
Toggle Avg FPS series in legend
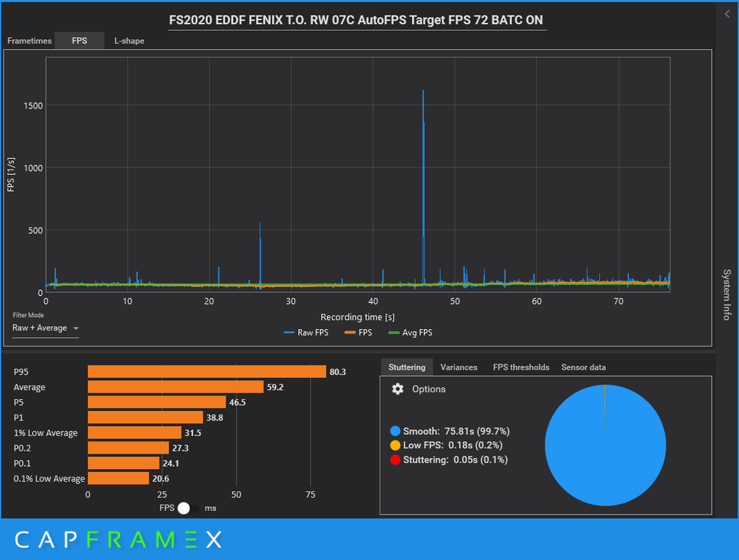point(411,332)
